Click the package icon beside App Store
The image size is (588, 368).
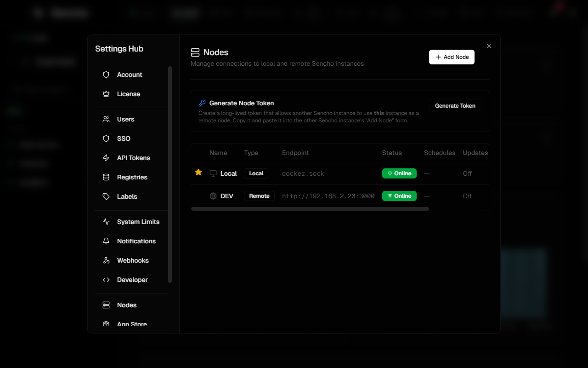[x=106, y=324]
